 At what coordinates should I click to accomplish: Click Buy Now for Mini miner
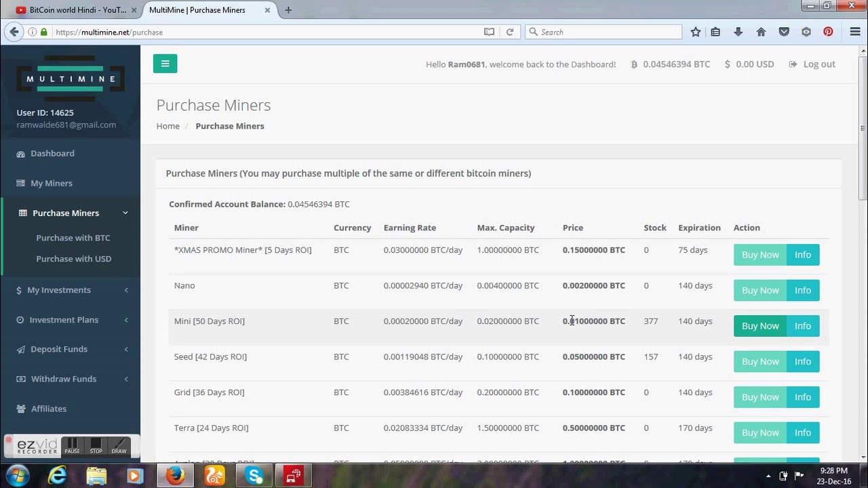pos(760,326)
